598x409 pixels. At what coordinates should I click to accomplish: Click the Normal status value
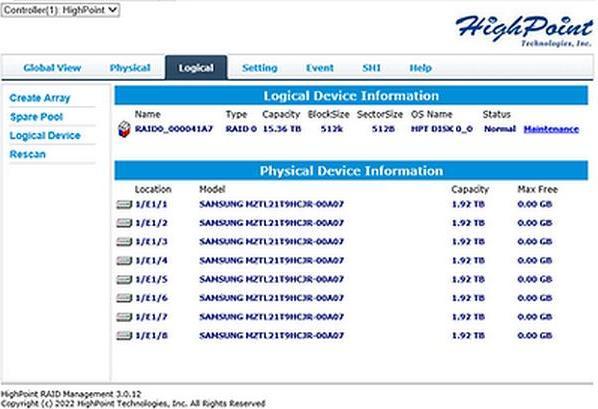click(500, 129)
